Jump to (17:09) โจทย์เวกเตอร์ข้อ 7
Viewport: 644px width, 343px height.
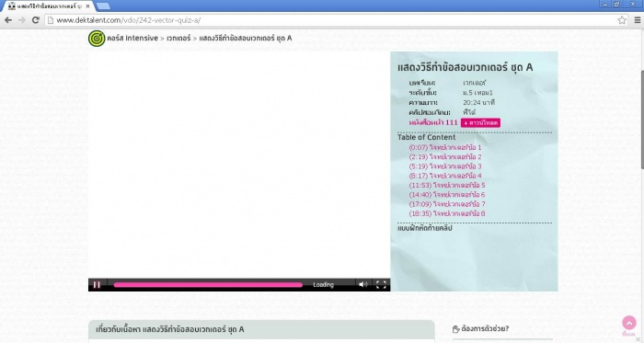coord(447,204)
